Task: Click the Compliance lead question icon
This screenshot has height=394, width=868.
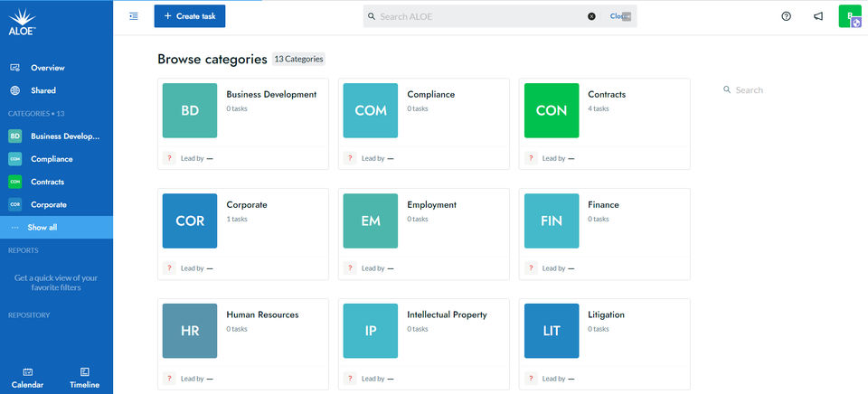Action: point(350,158)
